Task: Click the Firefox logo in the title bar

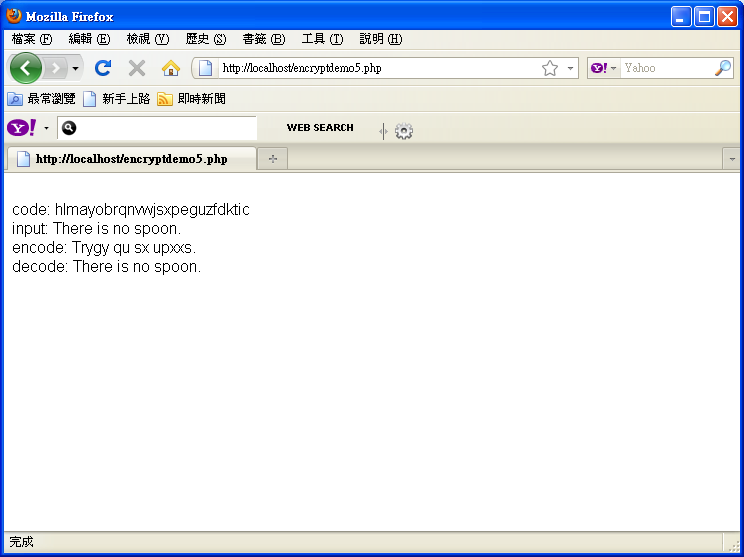Action: tap(14, 16)
